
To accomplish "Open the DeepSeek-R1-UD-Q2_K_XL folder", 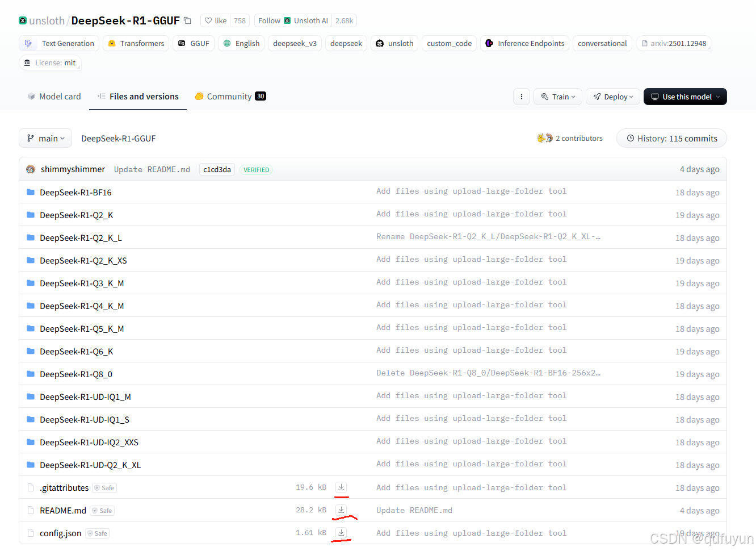I will (90, 465).
